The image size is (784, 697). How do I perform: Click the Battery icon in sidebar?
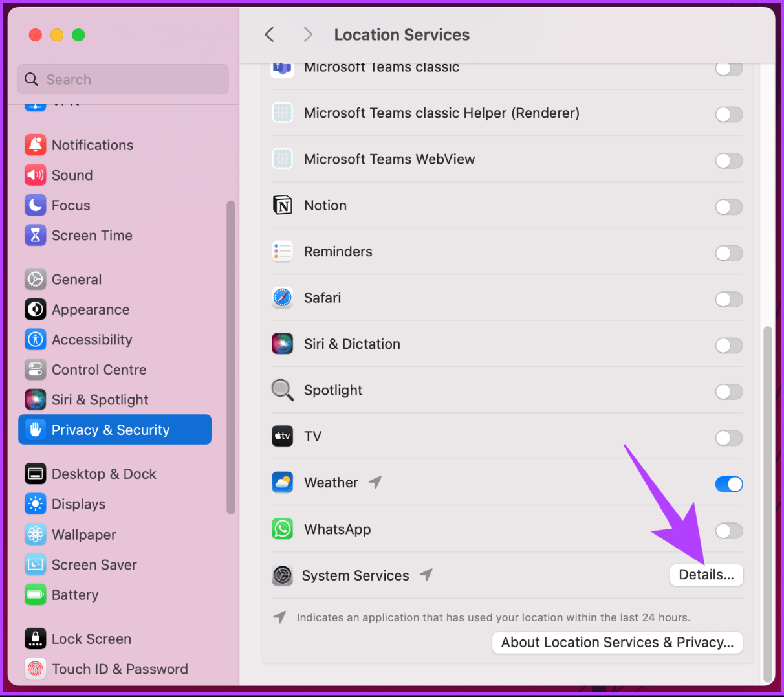click(x=36, y=595)
